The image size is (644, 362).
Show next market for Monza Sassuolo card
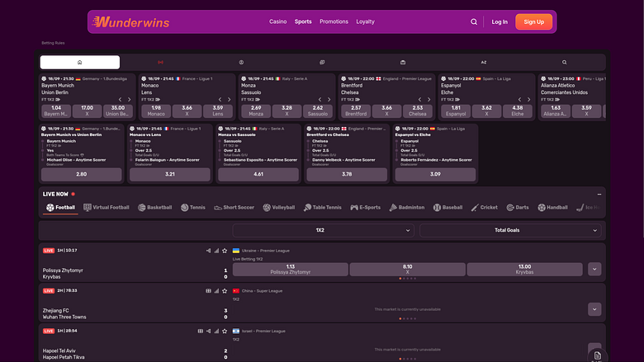(329, 100)
